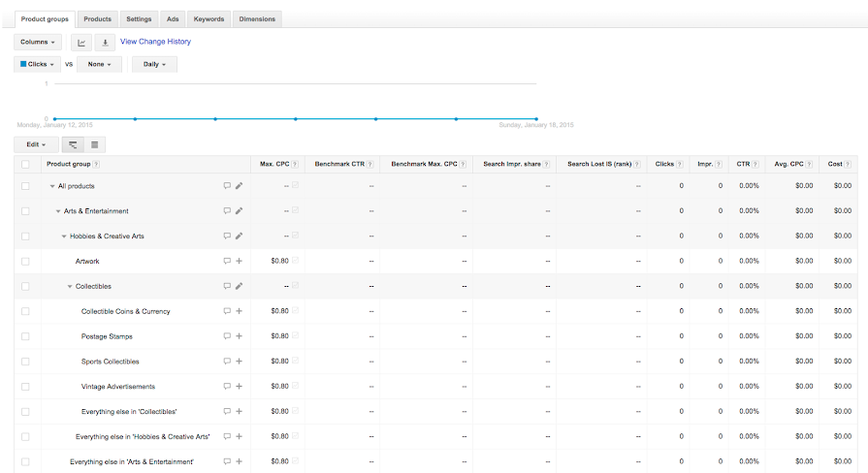Click pencil edit icon for All products
Image resolution: width=868 pixels, height=473 pixels.
[x=239, y=186]
